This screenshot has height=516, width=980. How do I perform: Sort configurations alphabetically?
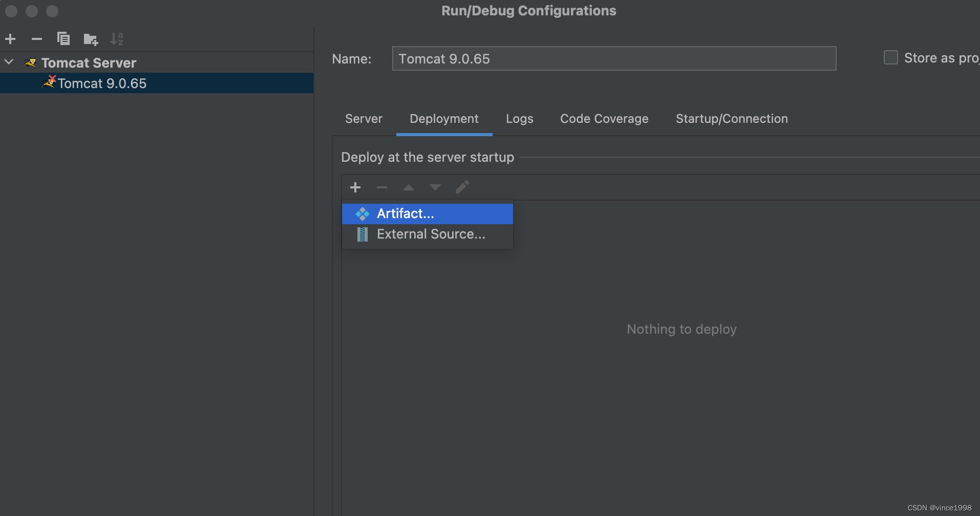pyautogui.click(x=117, y=39)
